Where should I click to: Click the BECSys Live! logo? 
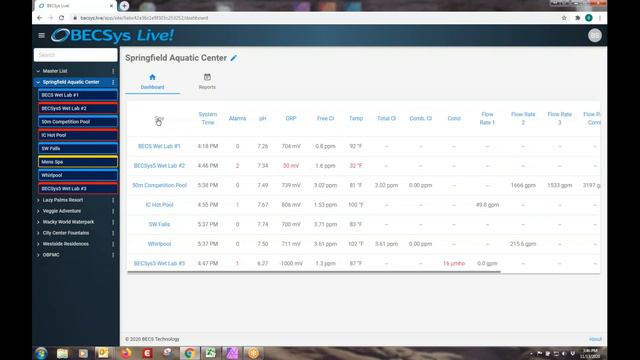(112, 36)
